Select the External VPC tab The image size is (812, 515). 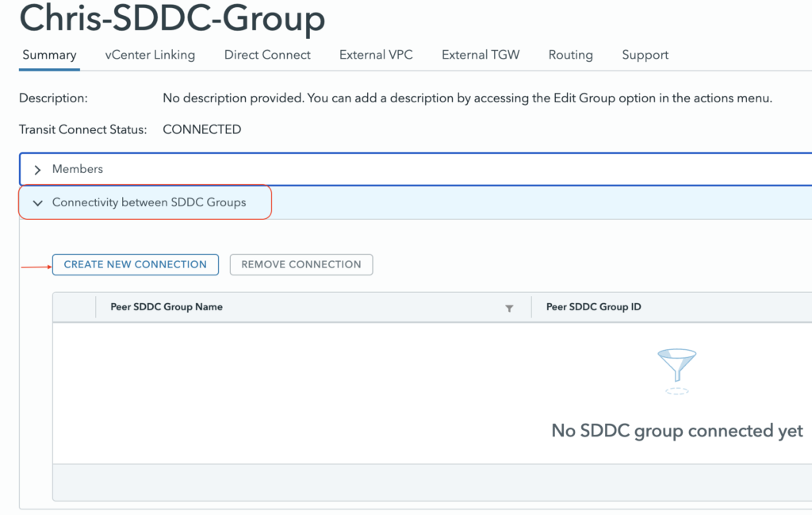pos(376,55)
